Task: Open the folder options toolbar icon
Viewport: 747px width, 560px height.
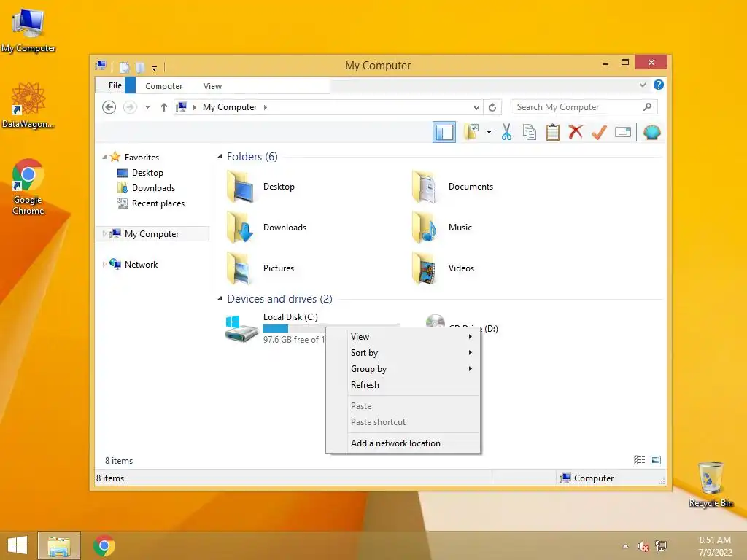Action: [x=471, y=132]
